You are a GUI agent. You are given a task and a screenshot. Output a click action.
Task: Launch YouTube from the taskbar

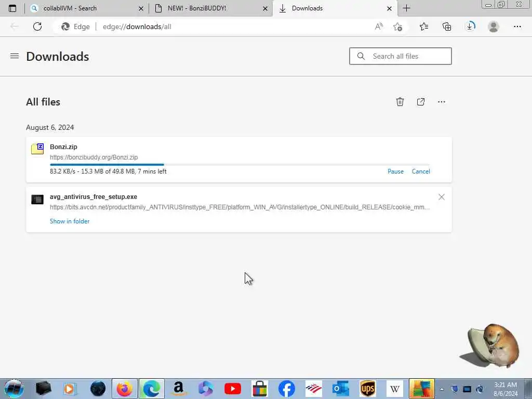233,389
